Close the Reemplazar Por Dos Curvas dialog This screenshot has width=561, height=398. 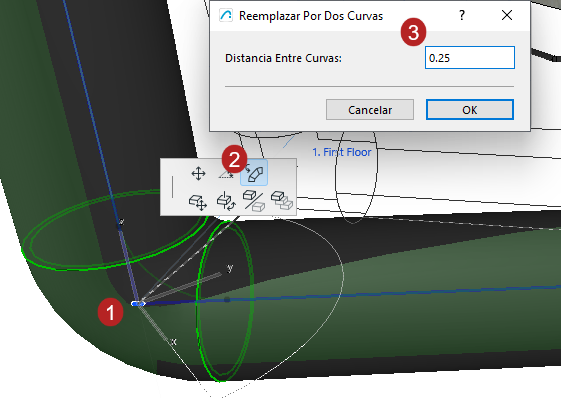[x=507, y=15]
